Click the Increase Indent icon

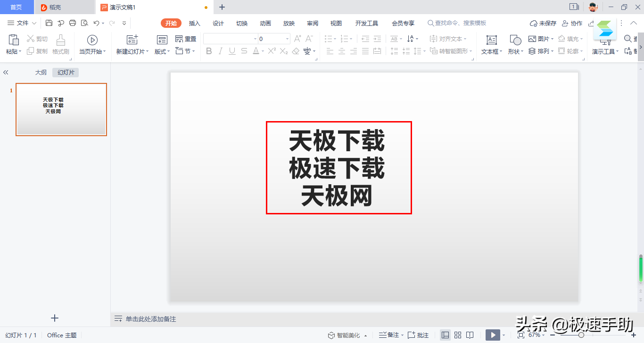point(377,39)
